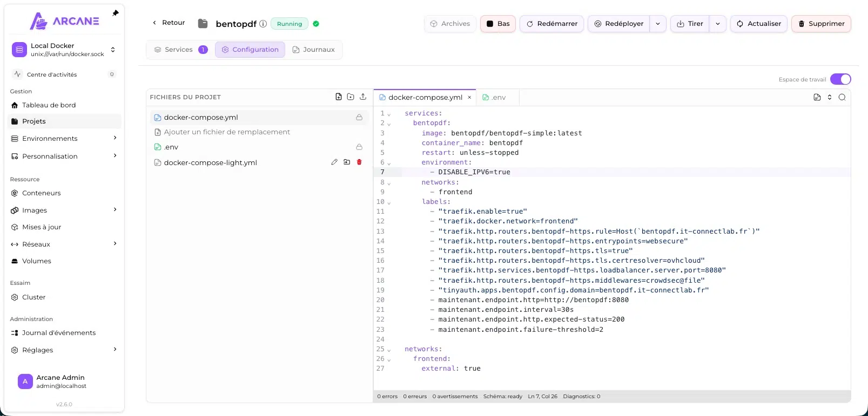Click the expand/collapse arrows icon in editor toolbar

[x=830, y=97]
